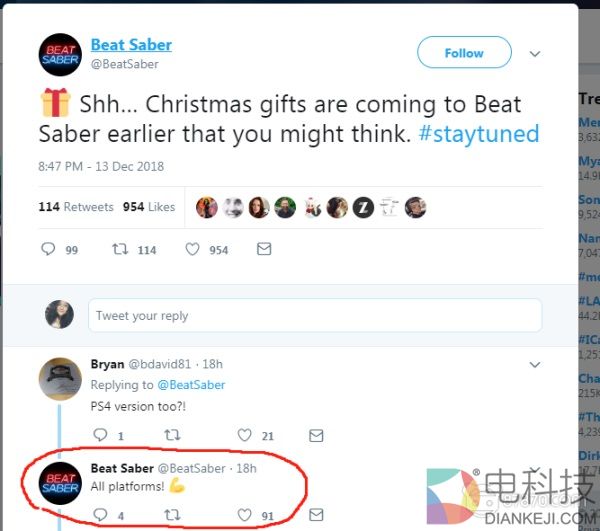Open reply thread on 'All platforms!' tweet

(100, 515)
